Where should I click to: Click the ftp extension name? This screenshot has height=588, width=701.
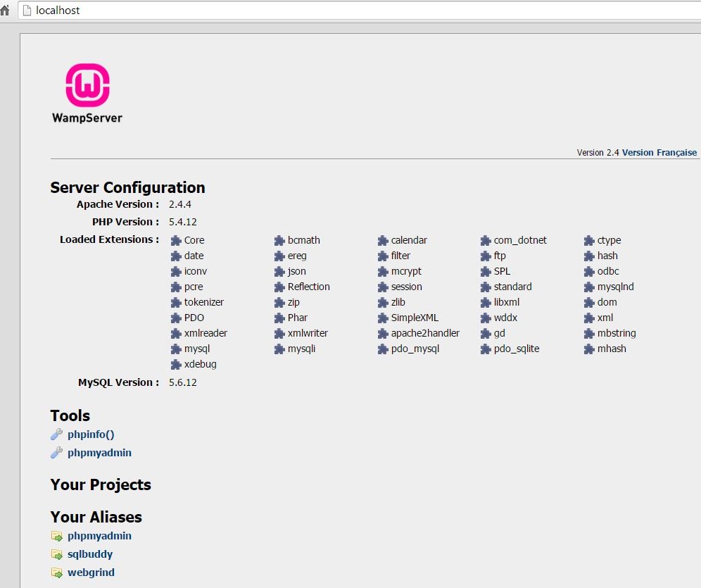click(500, 256)
